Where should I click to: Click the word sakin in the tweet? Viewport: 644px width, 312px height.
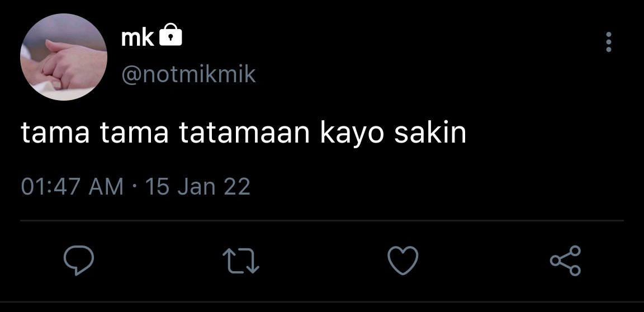pyautogui.click(x=430, y=133)
